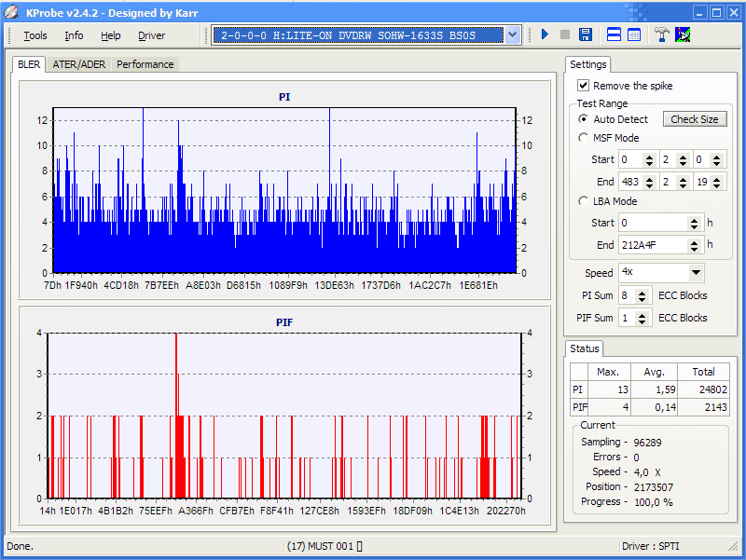Click the two-pane split view toolbar icon
The image size is (746, 560).
click(x=615, y=35)
